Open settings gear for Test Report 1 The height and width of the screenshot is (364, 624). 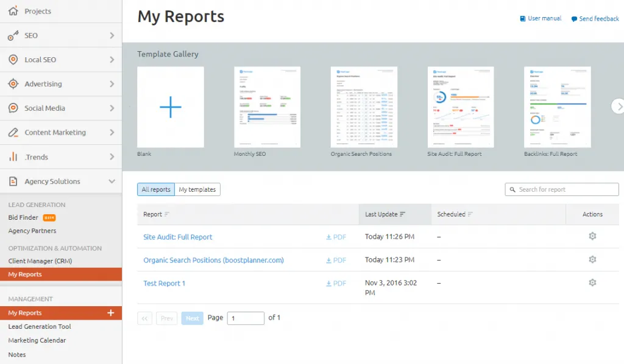592,282
